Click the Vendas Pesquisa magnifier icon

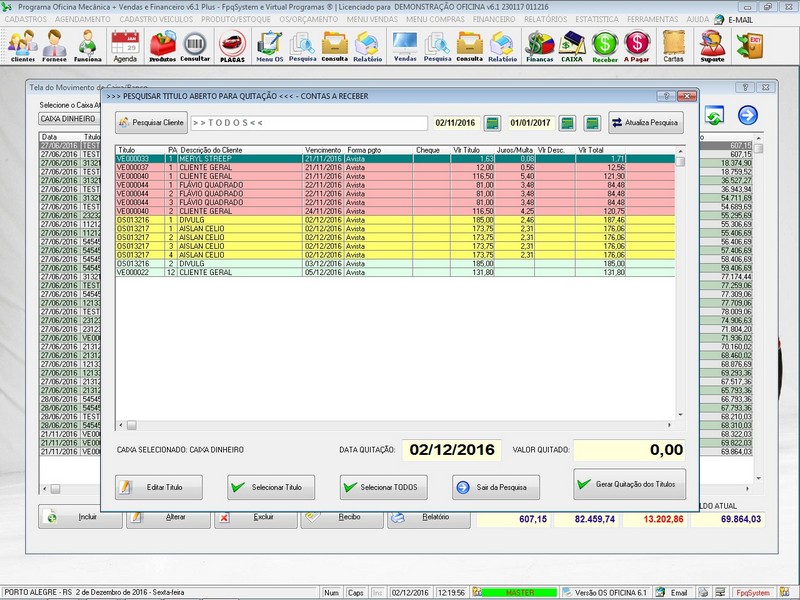pos(437,45)
